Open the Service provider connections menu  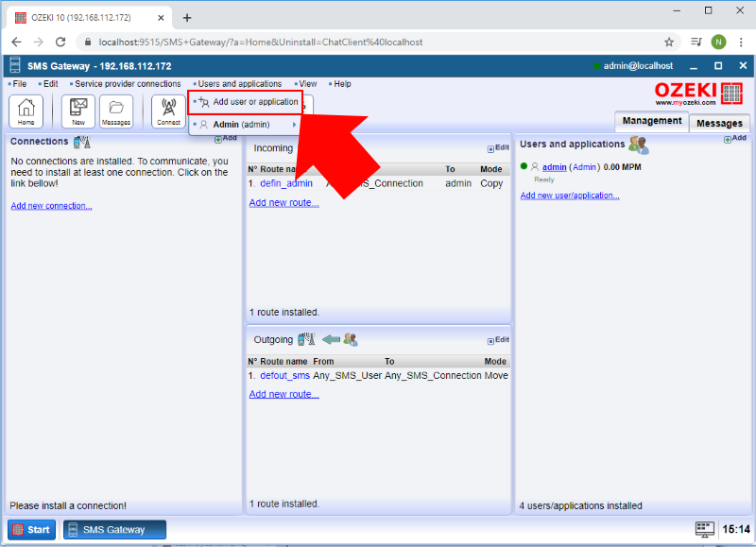[126, 84]
